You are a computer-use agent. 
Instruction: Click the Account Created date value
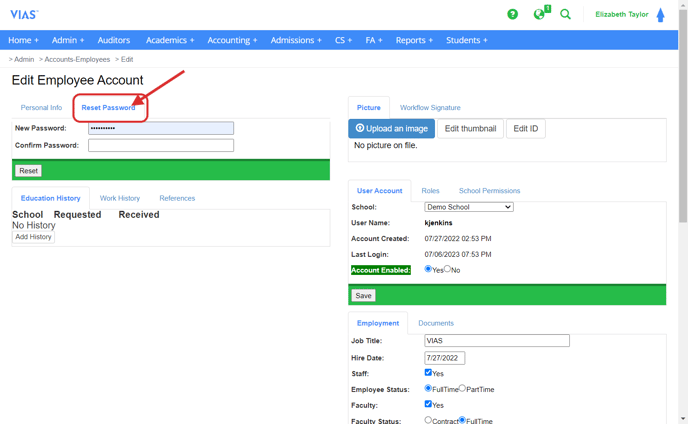pyautogui.click(x=458, y=239)
